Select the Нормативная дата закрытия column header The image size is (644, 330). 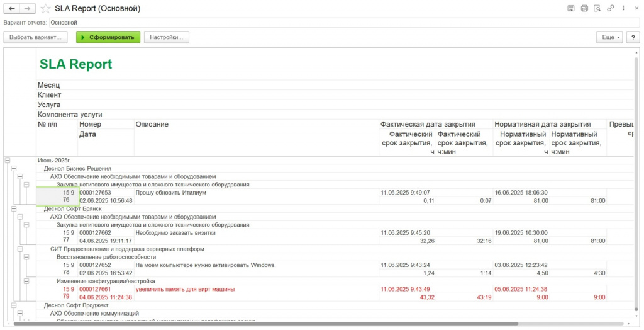(x=543, y=124)
